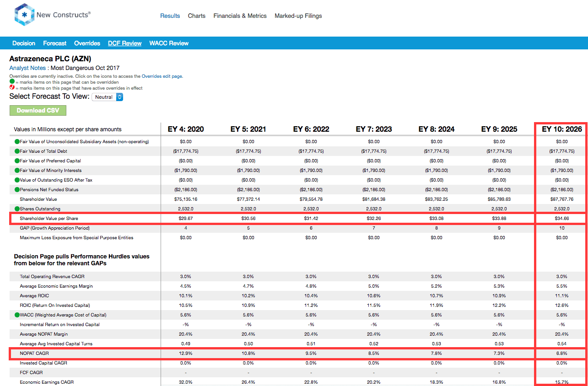Click the NOPAT CAGR value 12.9%
This screenshot has width=588, height=386.
[x=186, y=354]
